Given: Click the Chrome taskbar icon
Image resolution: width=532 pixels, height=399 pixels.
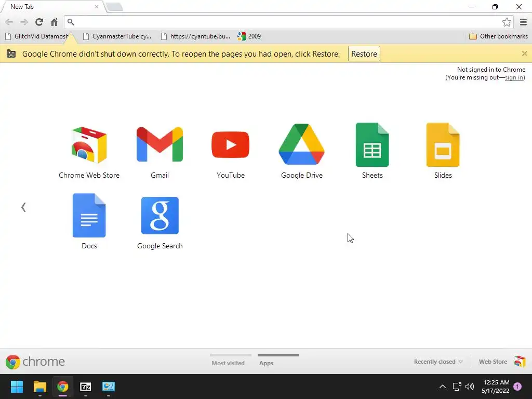Looking at the screenshot, I should pyautogui.click(x=62, y=387).
